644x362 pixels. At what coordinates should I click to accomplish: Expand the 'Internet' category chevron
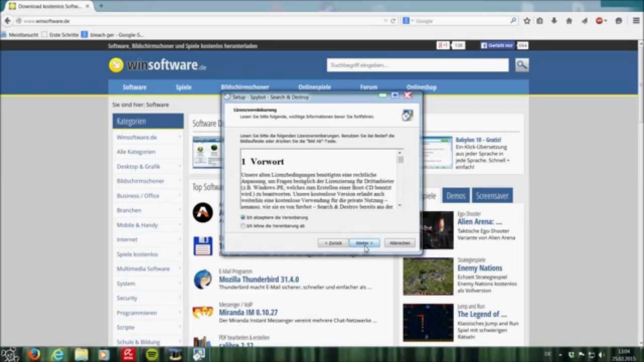[x=180, y=240]
